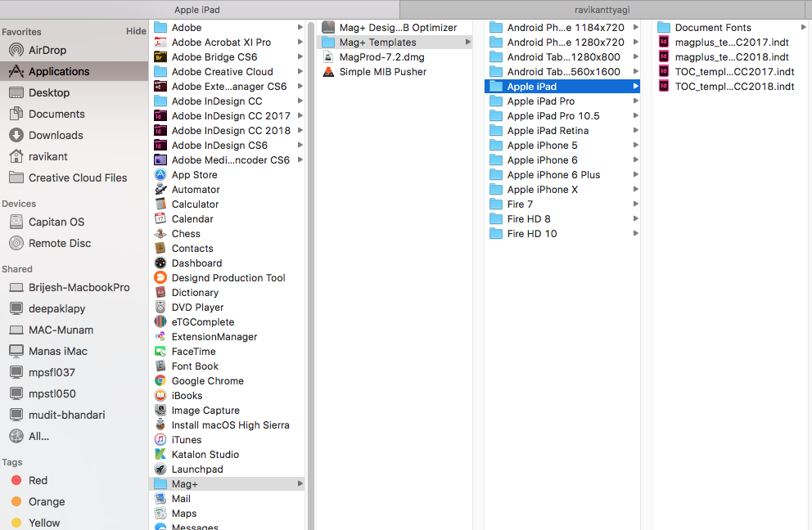The width and height of the screenshot is (812, 530).
Task: Click the iTunes app icon
Action: (x=160, y=440)
